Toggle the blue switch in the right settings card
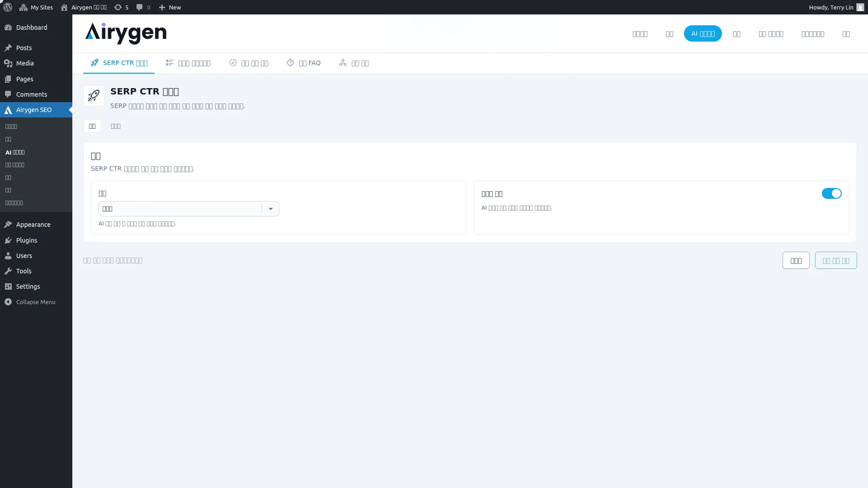The image size is (868, 488). [831, 193]
